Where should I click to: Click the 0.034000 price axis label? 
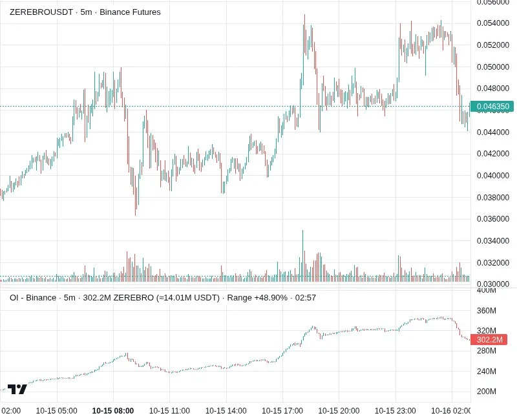[x=492, y=241]
